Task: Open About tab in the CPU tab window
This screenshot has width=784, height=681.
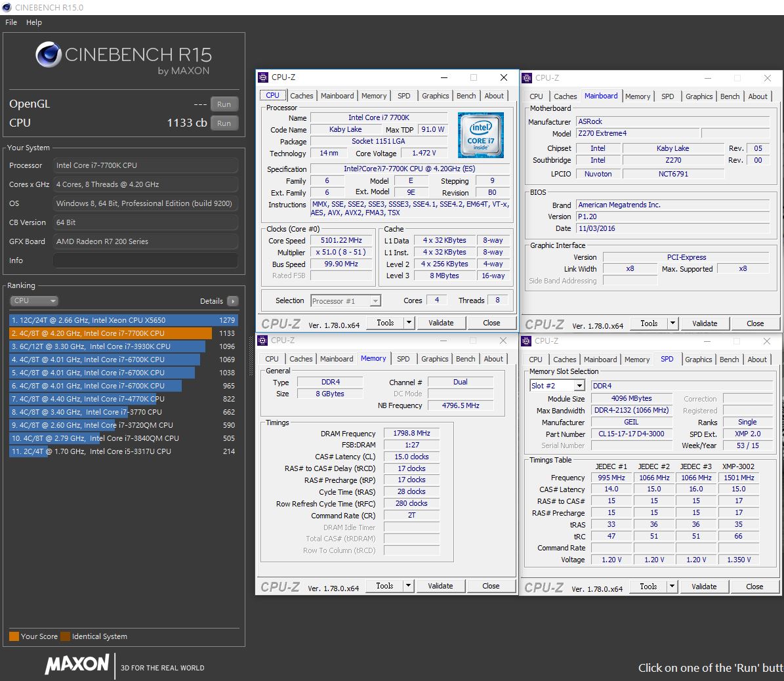Action: click(x=494, y=96)
